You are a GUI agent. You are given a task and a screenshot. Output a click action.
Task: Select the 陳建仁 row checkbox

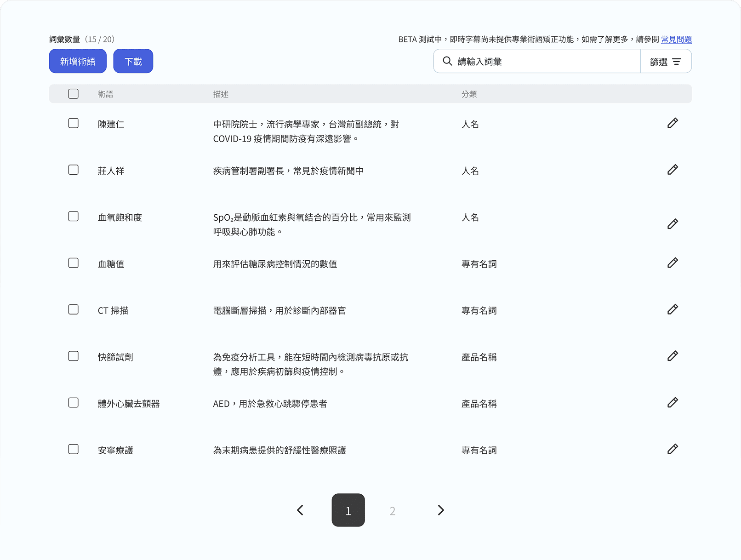coord(73,123)
